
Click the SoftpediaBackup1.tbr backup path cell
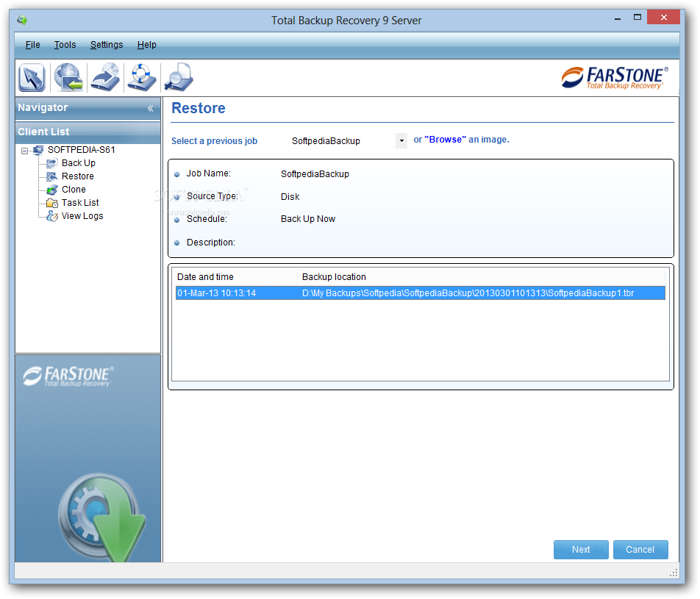[x=468, y=293]
